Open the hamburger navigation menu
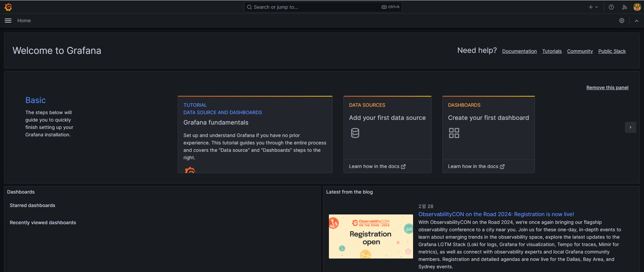Screen dimensions: 644x272 click(x=8, y=21)
